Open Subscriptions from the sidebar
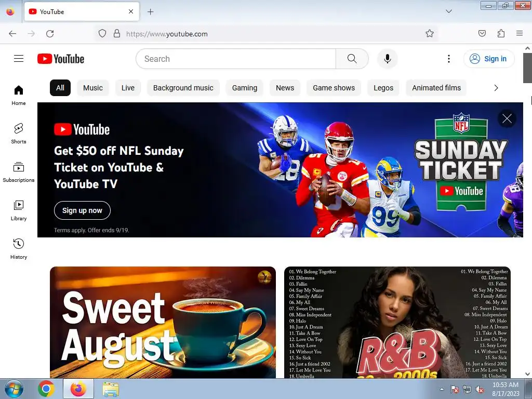This screenshot has height=399, width=532. pyautogui.click(x=19, y=172)
